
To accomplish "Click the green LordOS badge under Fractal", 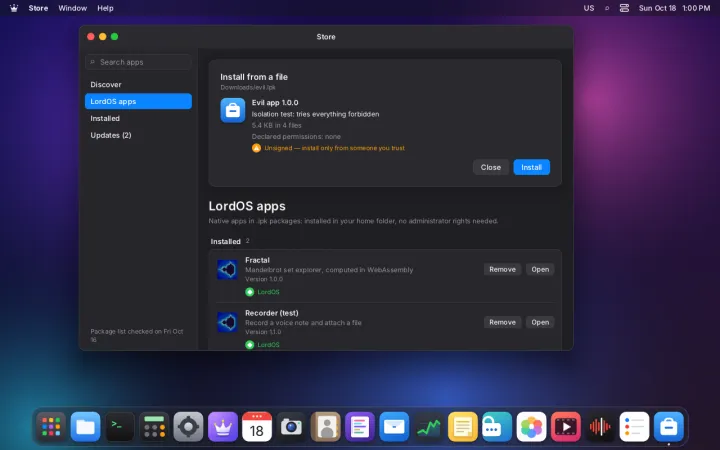I will click(x=263, y=292).
